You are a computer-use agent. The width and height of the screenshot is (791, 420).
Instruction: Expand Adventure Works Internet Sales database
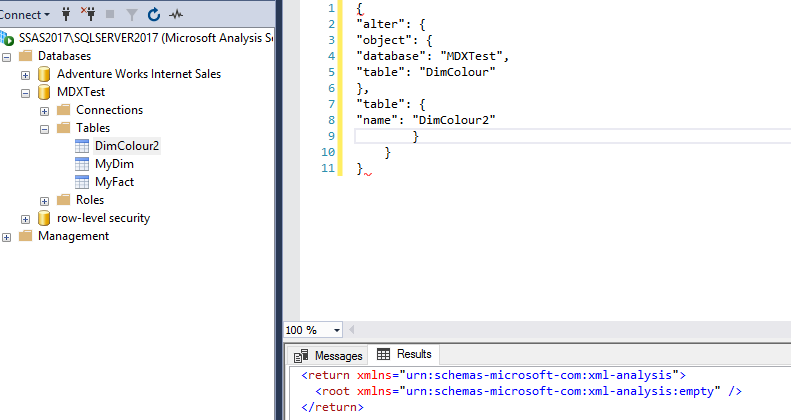pos(26,75)
